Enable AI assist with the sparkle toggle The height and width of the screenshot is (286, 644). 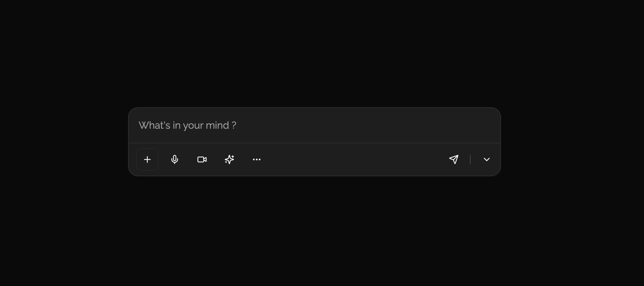(x=229, y=159)
